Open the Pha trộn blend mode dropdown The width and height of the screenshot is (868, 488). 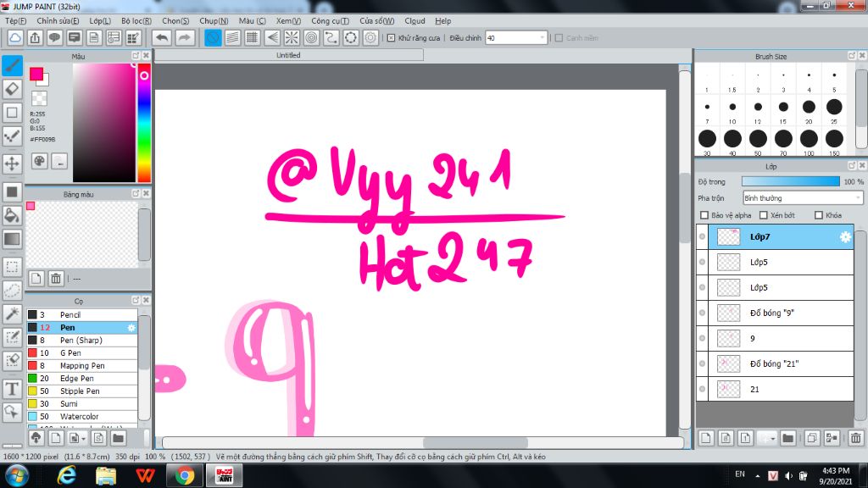tap(803, 198)
